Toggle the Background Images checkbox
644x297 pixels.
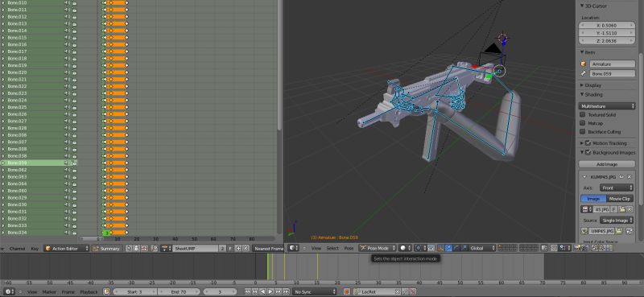588,152
